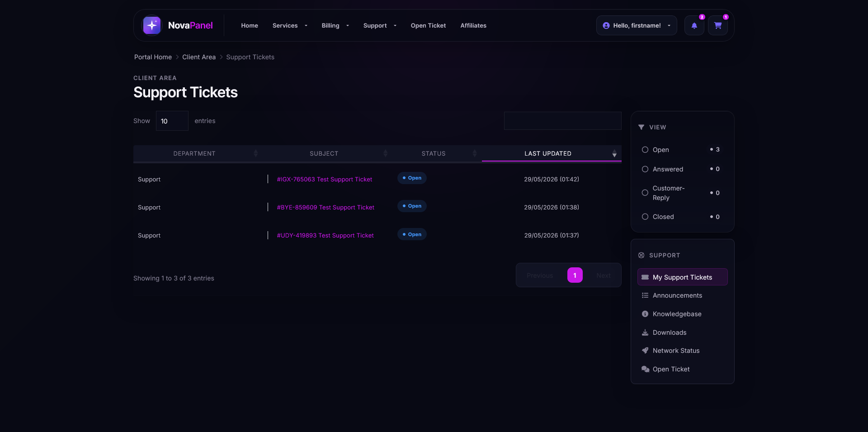868x432 pixels.
Task: Click the Open status badge for #BYE-859609
Action: 412,206
